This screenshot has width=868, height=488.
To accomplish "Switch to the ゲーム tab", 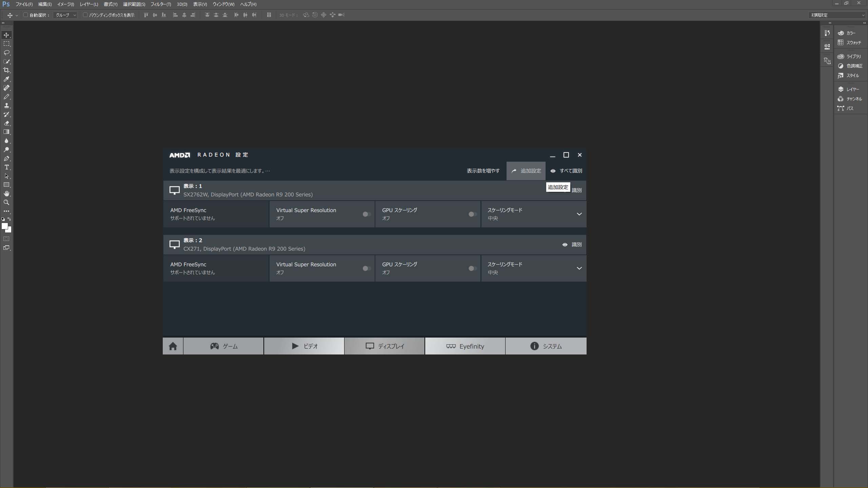I will pyautogui.click(x=223, y=346).
